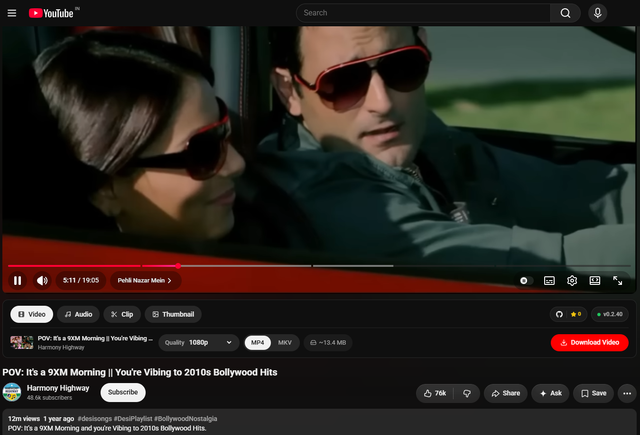This screenshot has height=435, width=640.
Task: Click the #DesiPlaylist hashtag
Action: [x=133, y=419]
